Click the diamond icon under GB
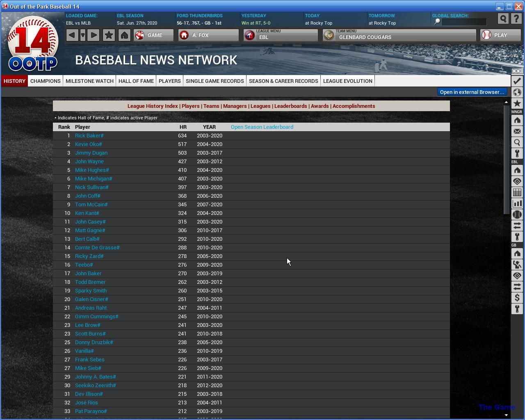Screen dimensions: 525x420 click(x=517, y=276)
